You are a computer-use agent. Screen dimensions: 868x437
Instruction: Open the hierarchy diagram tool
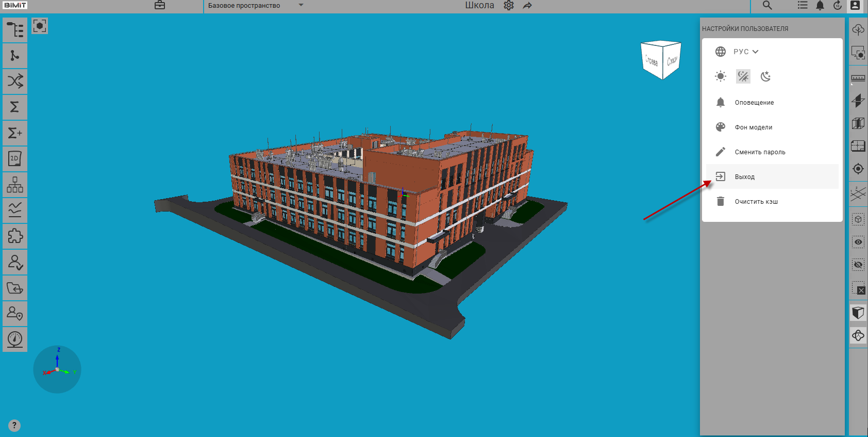coord(15,185)
